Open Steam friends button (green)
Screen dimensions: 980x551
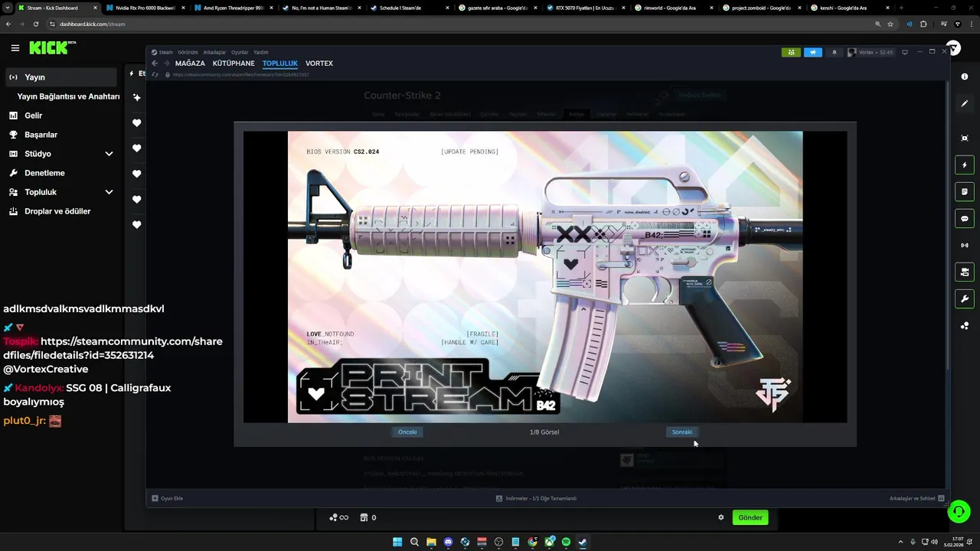tap(791, 52)
